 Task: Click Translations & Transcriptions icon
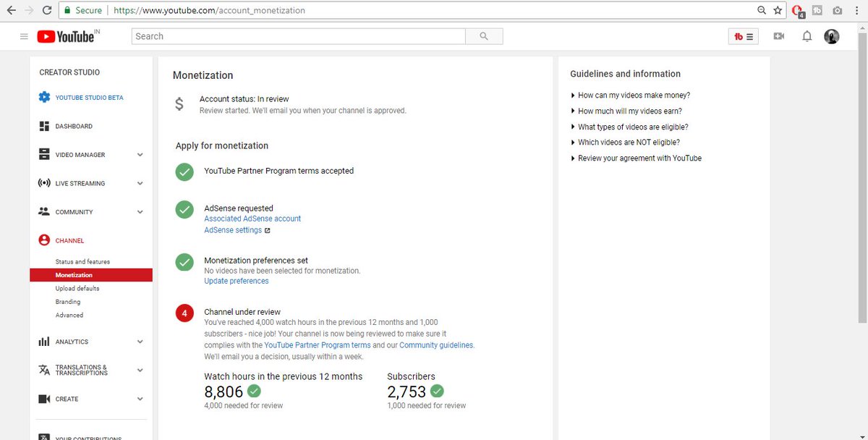click(x=44, y=370)
